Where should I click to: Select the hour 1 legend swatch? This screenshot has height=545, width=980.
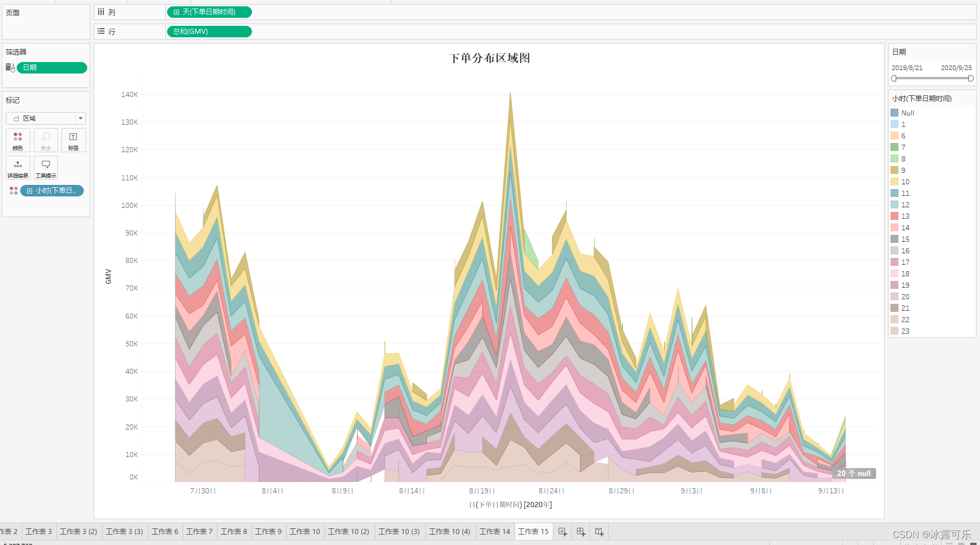(894, 124)
